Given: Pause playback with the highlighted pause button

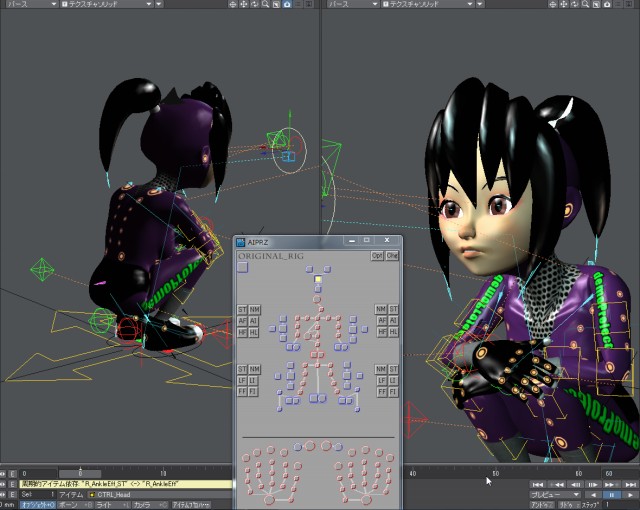Looking at the screenshot, I should (x=611, y=495).
